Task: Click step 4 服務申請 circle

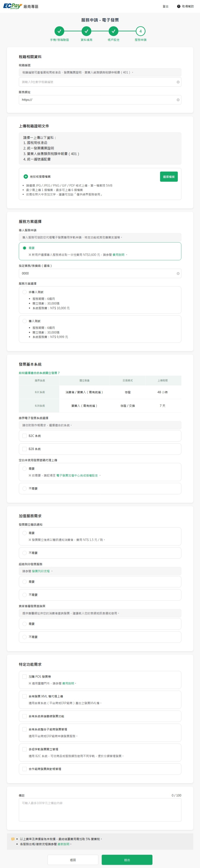Action: tap(141, 31)
